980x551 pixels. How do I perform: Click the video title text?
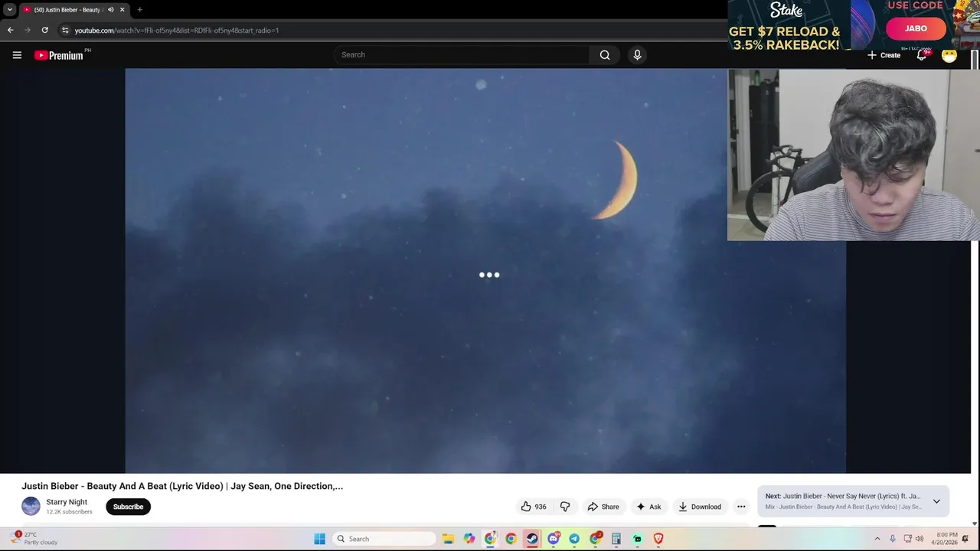pyautogui.click(x=182, y=486)
